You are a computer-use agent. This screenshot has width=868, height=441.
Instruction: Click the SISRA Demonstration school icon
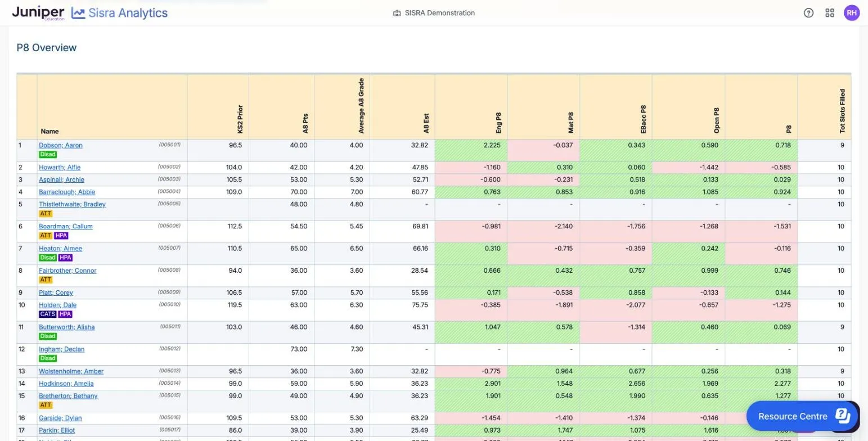point(397,13)
